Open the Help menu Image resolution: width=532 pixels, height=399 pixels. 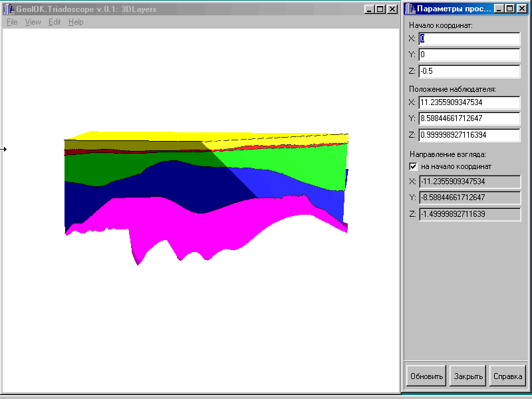coord(76,22)
